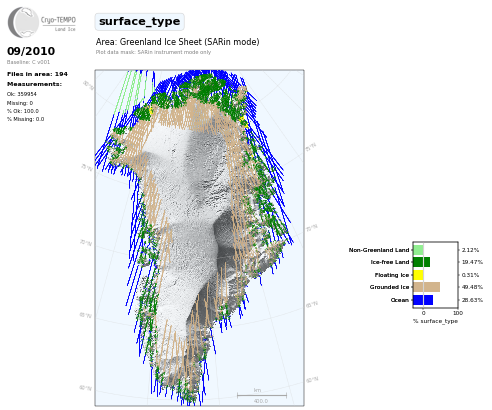Click the 09/2010 date heading
Image resolution: width=492 pixels, height=410 pixels.
pos(31,51)
